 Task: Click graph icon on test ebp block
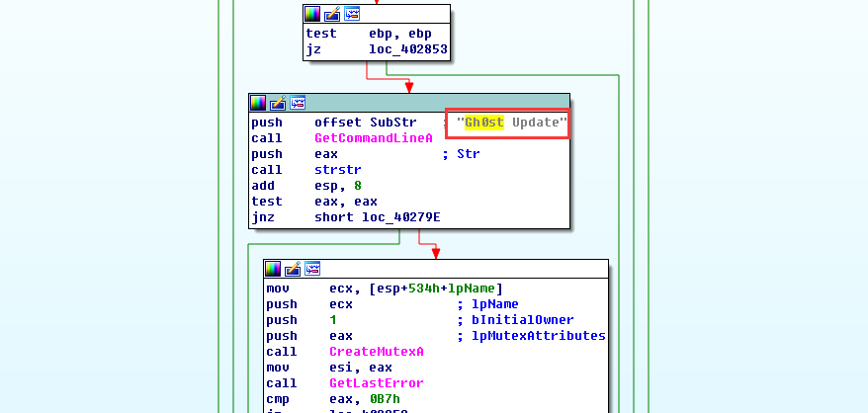pos(352,14)
